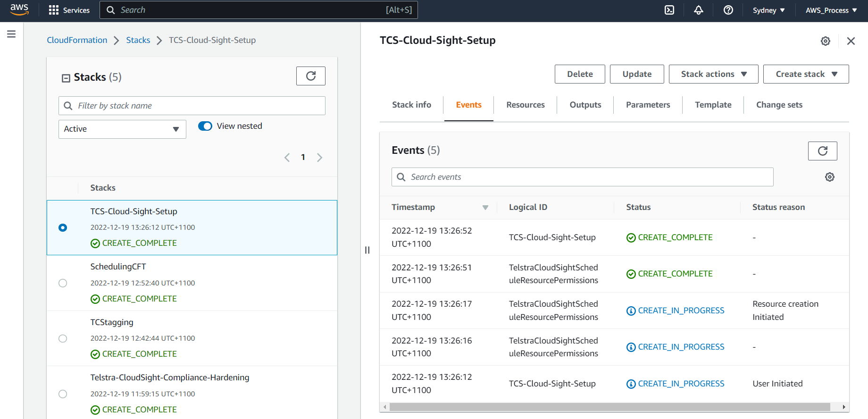
Task: Select the SchedulingCFT stack radio button
Action: (63, 283)
